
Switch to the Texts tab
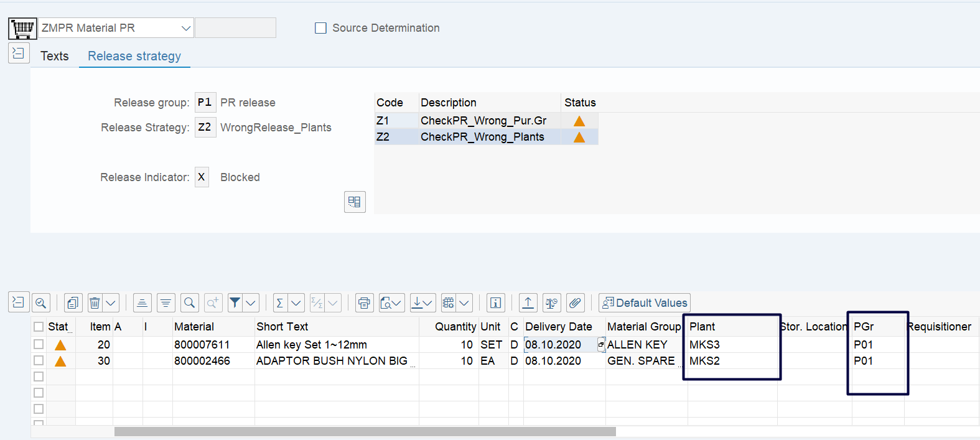click(55, 56)
